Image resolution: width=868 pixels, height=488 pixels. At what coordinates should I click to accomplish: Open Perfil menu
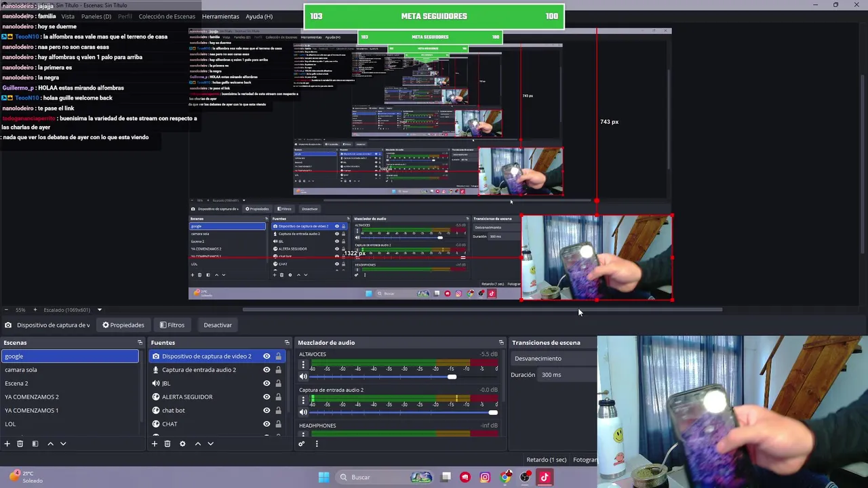coord(125,16)
